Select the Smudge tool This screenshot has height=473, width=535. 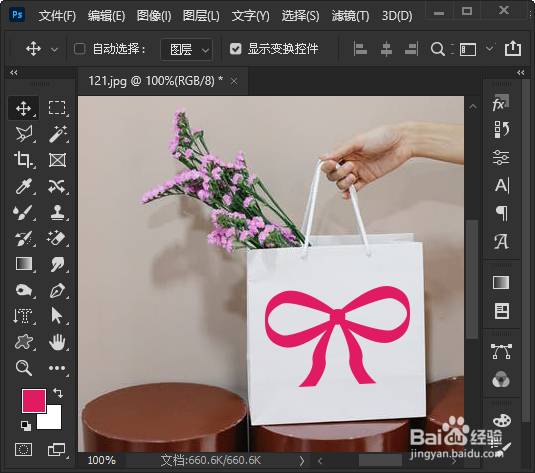[57, 264]
